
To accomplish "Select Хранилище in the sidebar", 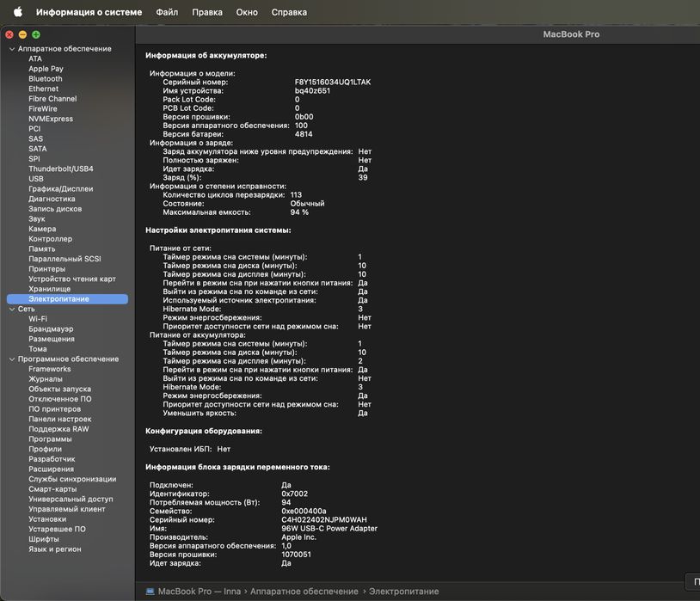I will point(50,289).
